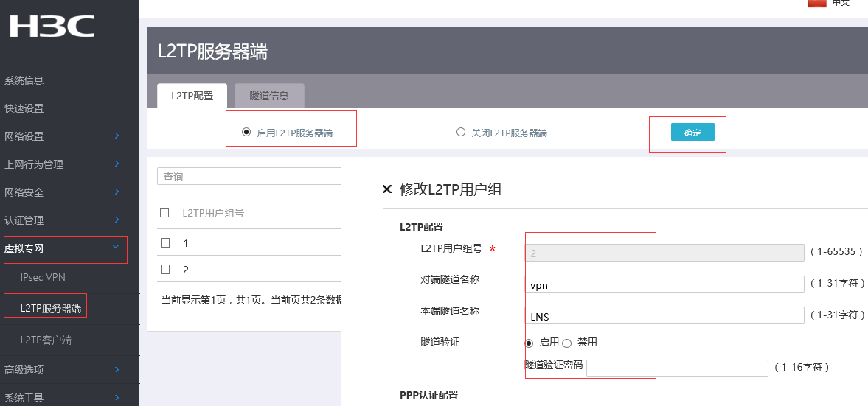The width and height of the screenshot is (868, 406).
Task: Close the 修改L2TP用户组 dialog with X icon
Action: coord(386,189)
